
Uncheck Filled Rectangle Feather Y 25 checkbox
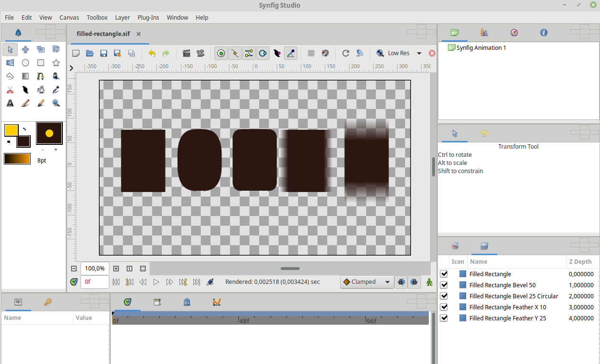coord(444,318)
